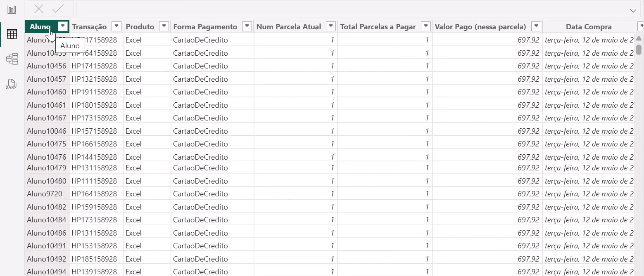Select the Num Parcela Atual header
Image resolution: width=644 pixels, height=276 pixels.
click(x=289, y=27)
